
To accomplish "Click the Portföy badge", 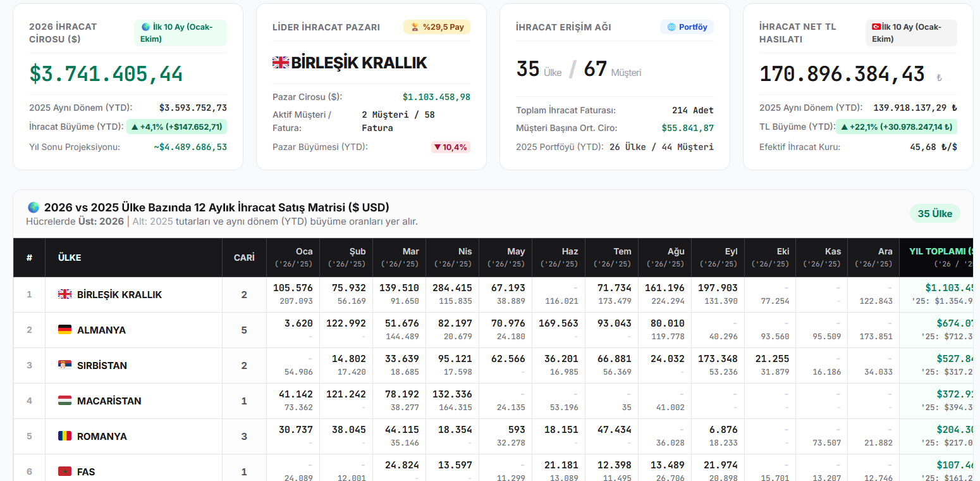I will (x=687, y=27).
